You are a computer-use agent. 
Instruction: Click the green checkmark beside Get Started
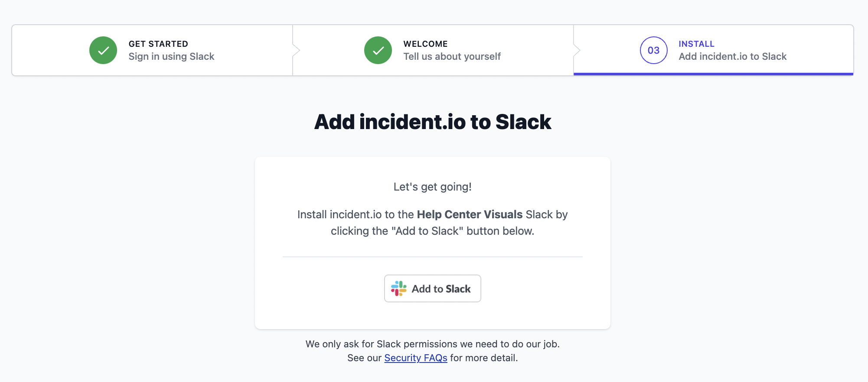click(x=103, y=50)
